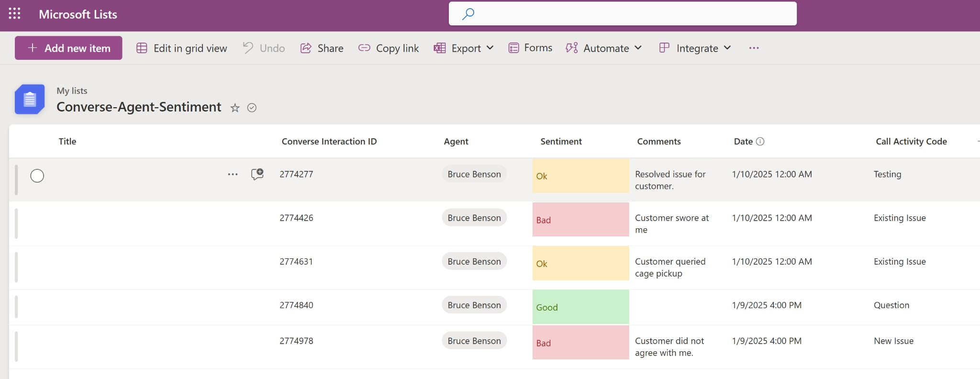Click Copy link in the toolbar
Image resolution: width=980 pixels, height=379 pixels.
(x=389, y=48)
